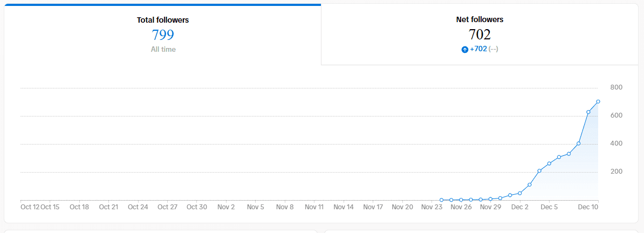The width and height of the screenshot is (644, 233).
Task: Click the 799 total followers number
Action: 163,35
